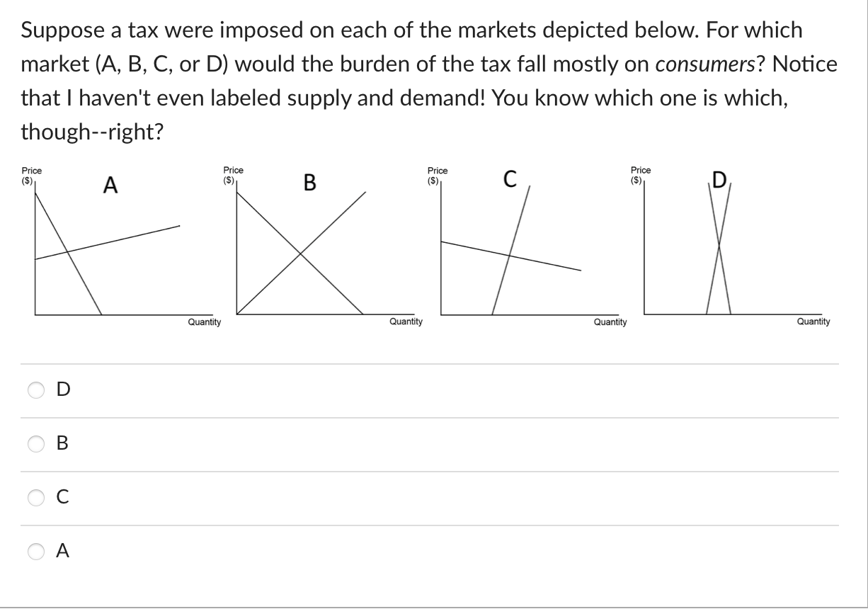Image resolution: width=868 pixels, height=609 pixels.
Task: Click the Quantity axis label under graph D
Action: click(813, 321)
